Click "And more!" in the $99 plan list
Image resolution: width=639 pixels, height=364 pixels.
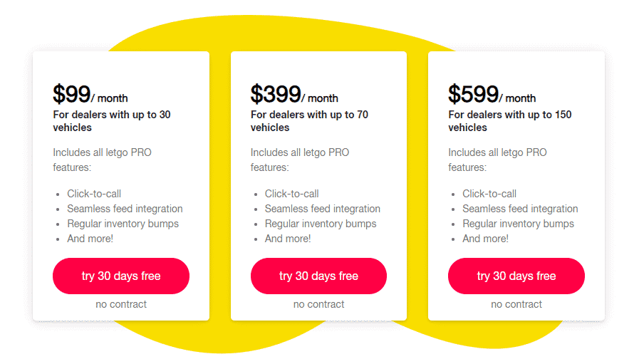coord(90,239)
